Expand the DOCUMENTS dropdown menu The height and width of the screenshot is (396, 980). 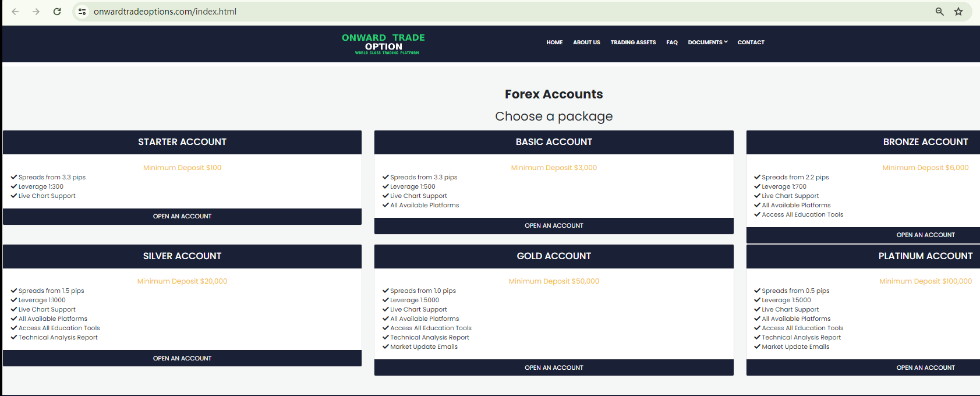[x=707, y=43]
